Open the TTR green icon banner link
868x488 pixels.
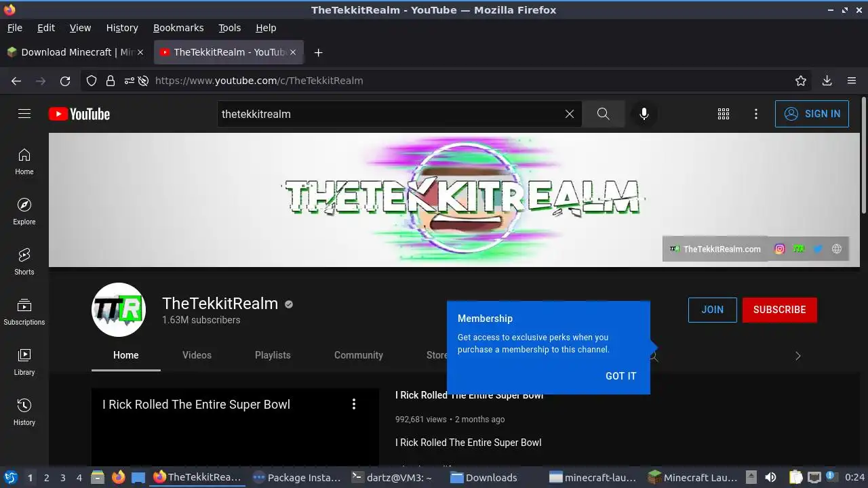tap(799, 249)
